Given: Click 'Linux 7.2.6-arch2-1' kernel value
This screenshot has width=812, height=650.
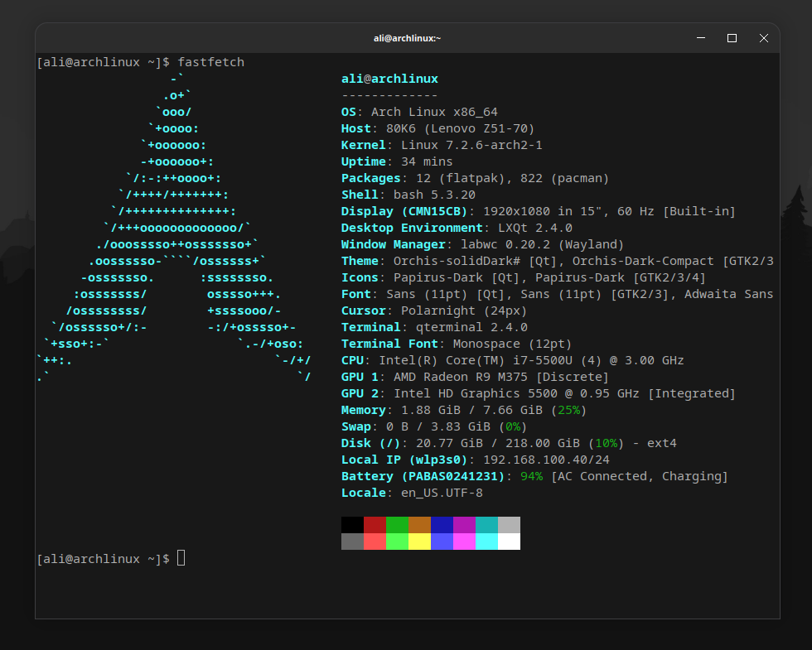Looking at the screenshot, I should pos(471,145).
